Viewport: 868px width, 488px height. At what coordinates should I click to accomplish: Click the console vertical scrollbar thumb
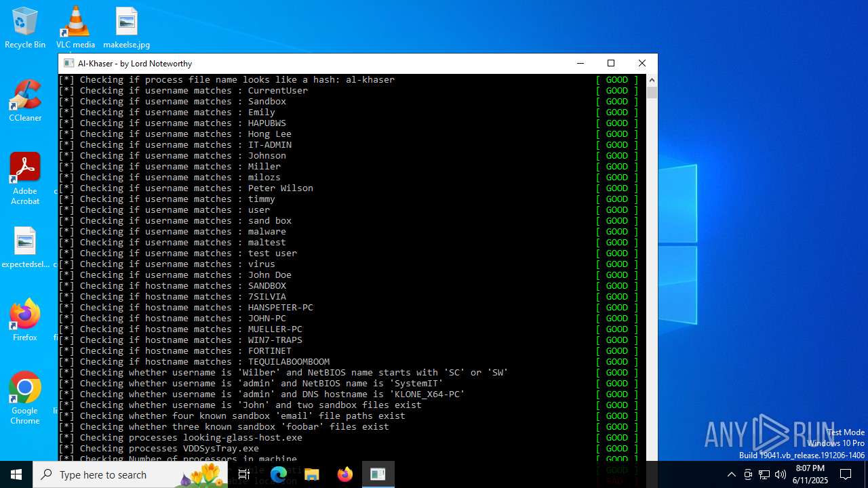coord(652,92)
